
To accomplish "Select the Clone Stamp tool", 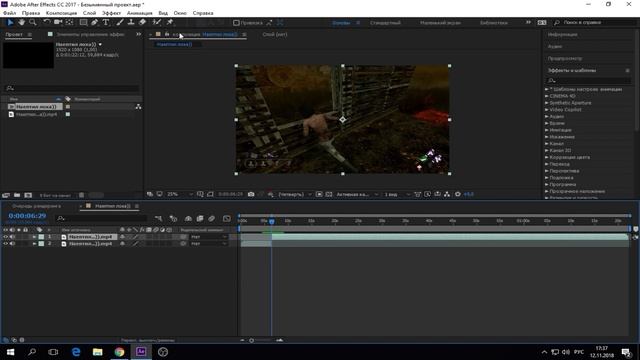I will pos(131,22).
